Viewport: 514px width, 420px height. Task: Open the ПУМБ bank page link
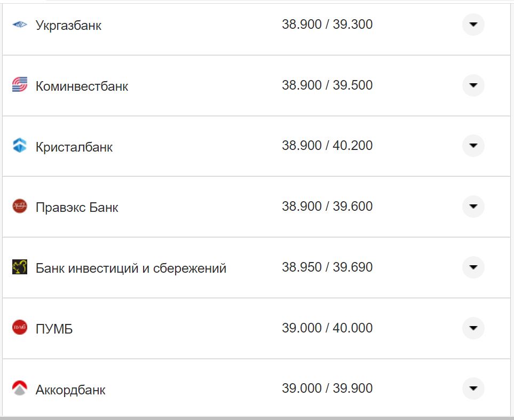[x=55, y=328]
